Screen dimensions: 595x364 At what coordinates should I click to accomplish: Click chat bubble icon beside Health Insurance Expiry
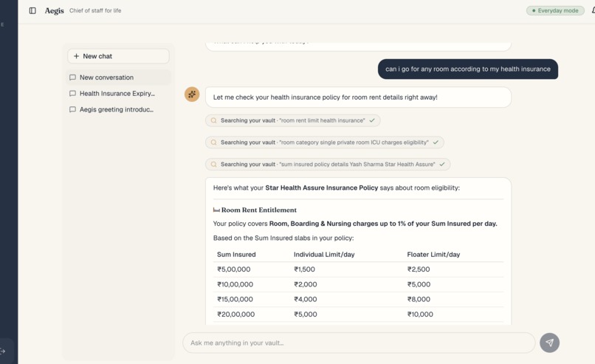[x=72, y=93]
